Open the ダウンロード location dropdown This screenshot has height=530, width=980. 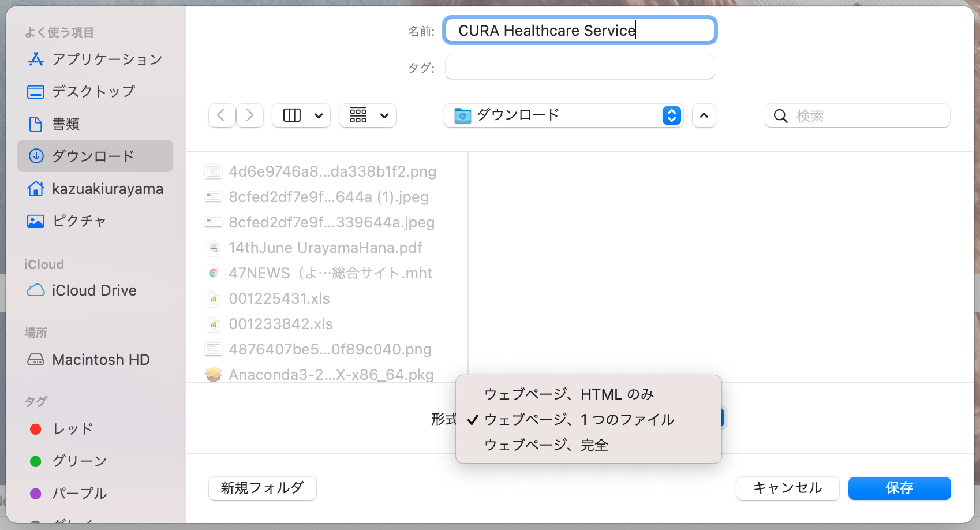tap(563, 115)
